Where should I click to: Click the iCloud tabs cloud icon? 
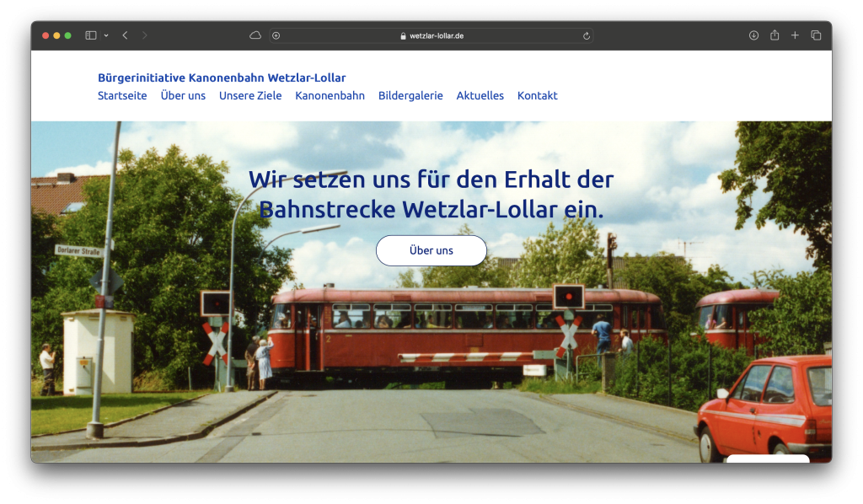pyautogui.click(x=255, y=35)
